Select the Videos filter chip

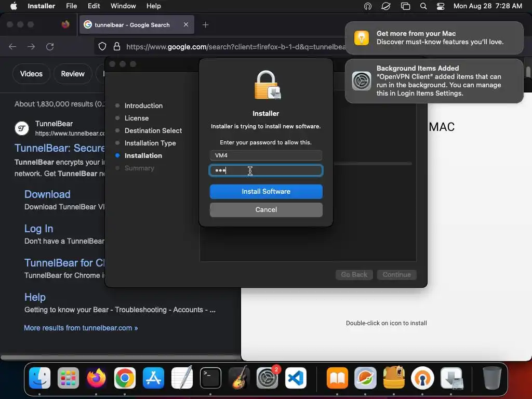tap(31, 74)
